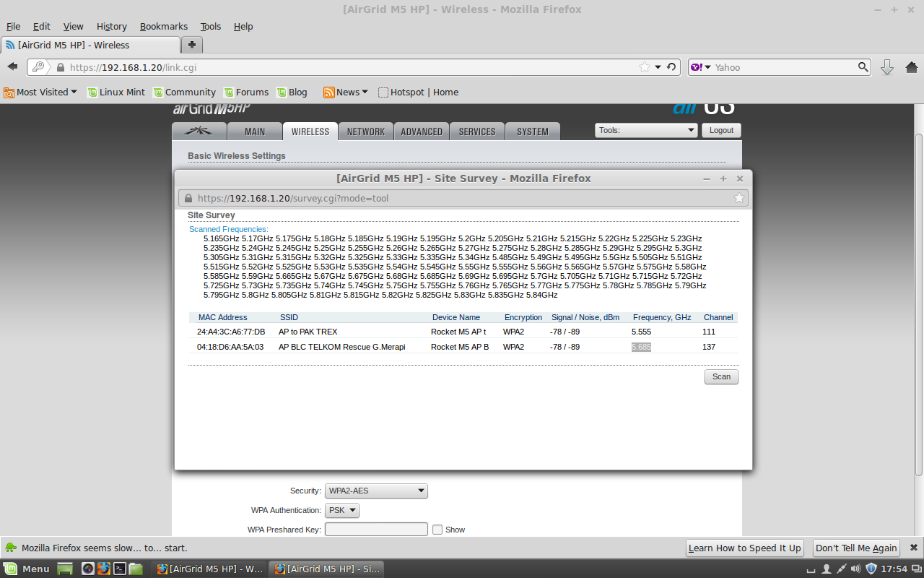Expand News bookmarks folder
Screen dimensions: 924x578
click(x=346, y=92)
